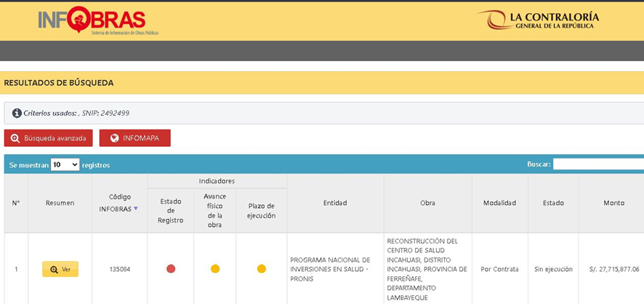The image size is (644, 304).
Task: Click the Indicadores group header
Action: [217, 181]
